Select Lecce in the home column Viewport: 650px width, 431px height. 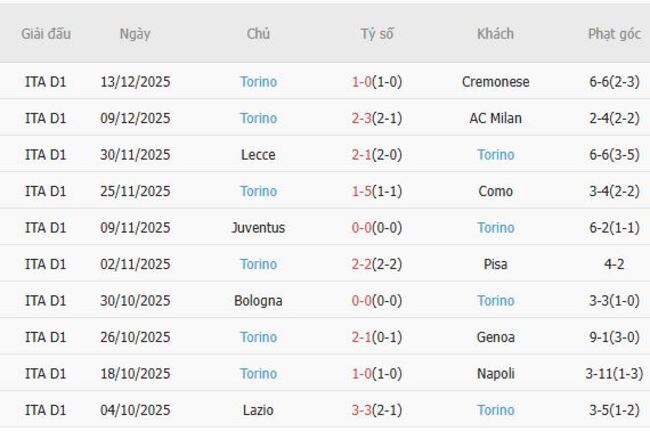258,155
